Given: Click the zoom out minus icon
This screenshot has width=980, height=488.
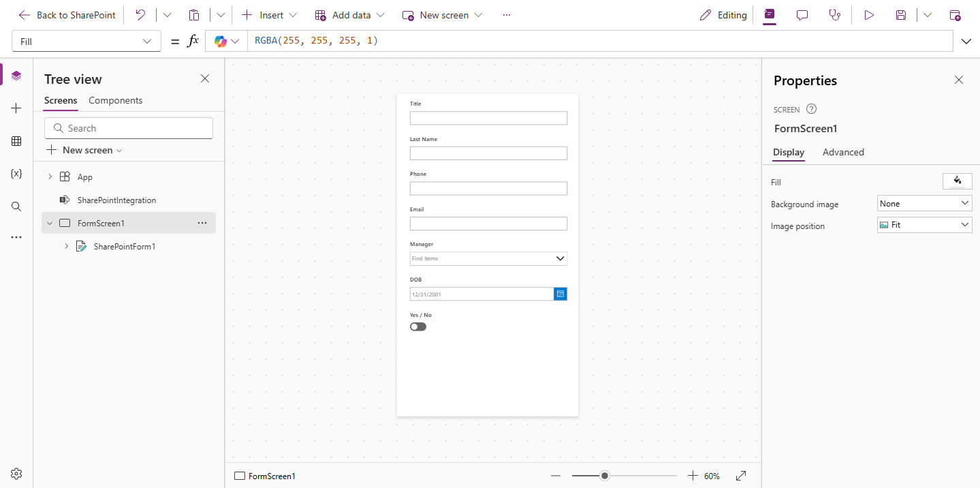Looking at the screenshot, I should point(556,476).
